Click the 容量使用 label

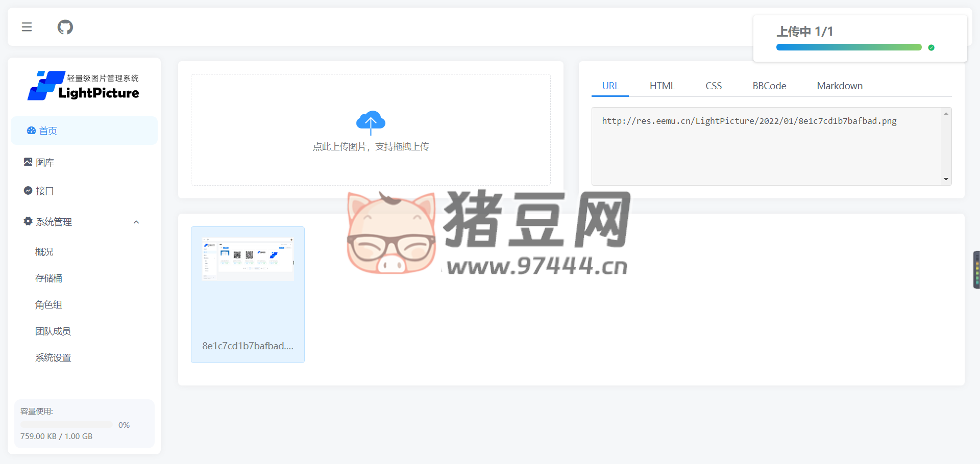coord(37,411)
